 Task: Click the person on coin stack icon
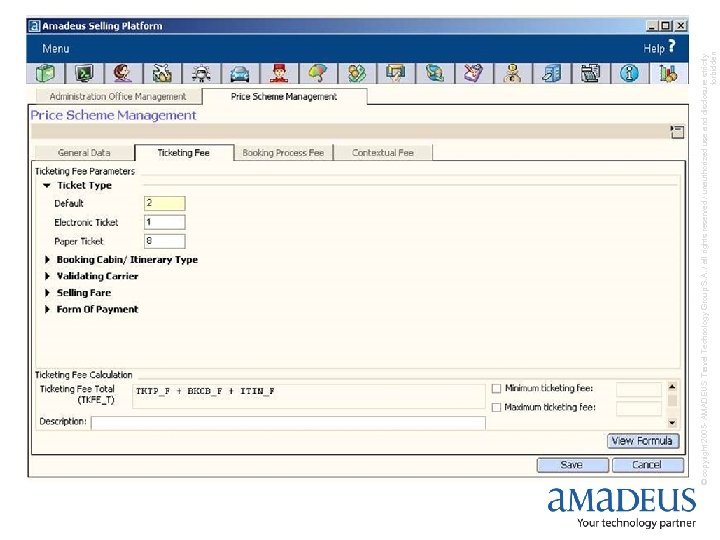[x=512, y=73]
